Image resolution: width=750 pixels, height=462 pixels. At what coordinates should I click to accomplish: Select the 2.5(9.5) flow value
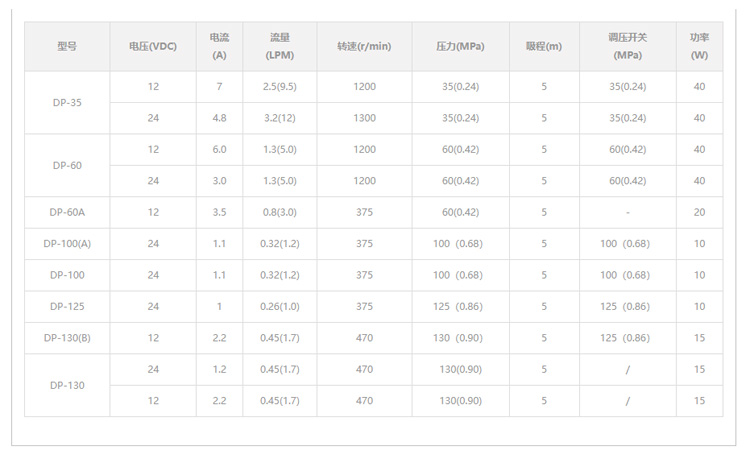(279, 87)
